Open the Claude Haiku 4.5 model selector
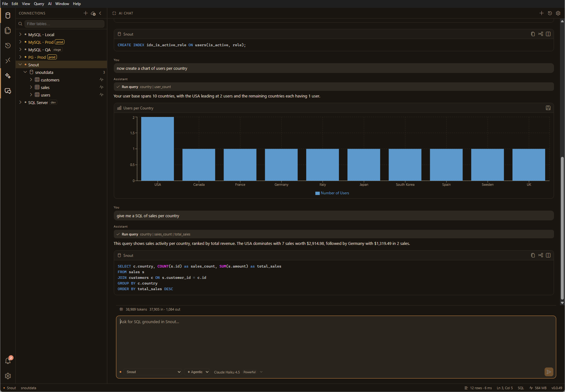Viewport: 565px width, 392px height. point(238,372)
